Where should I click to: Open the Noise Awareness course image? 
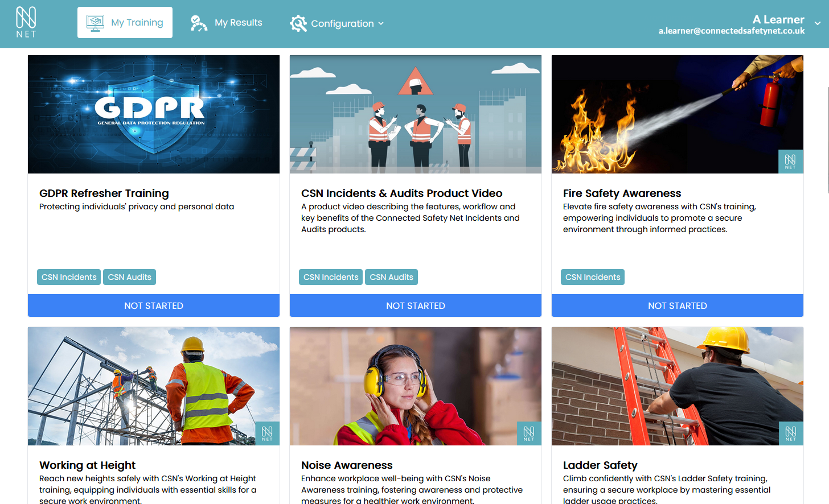[416, 386]
